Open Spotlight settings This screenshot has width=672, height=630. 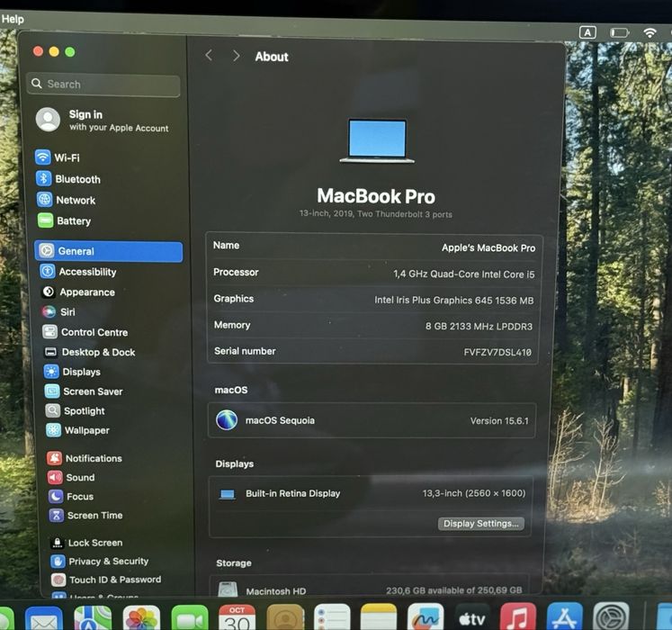pyautogui.click(x=75, y=411)
